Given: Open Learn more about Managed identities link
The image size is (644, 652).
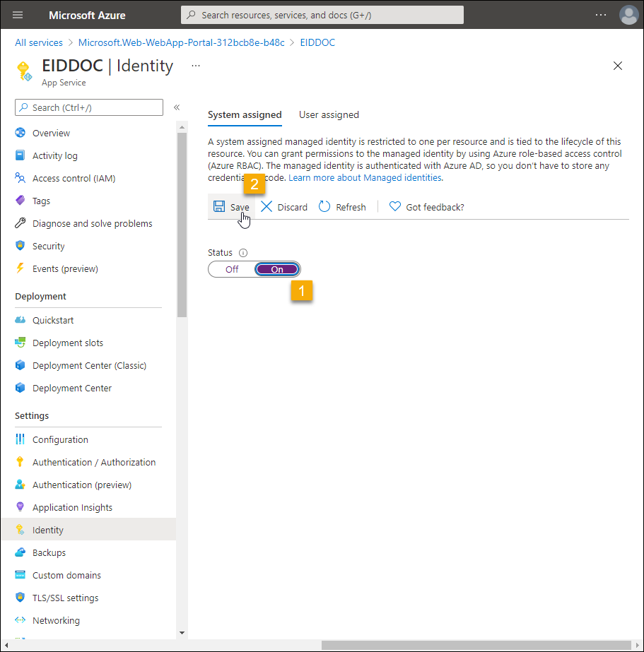Looking at the screenshot, I should 365,177.
